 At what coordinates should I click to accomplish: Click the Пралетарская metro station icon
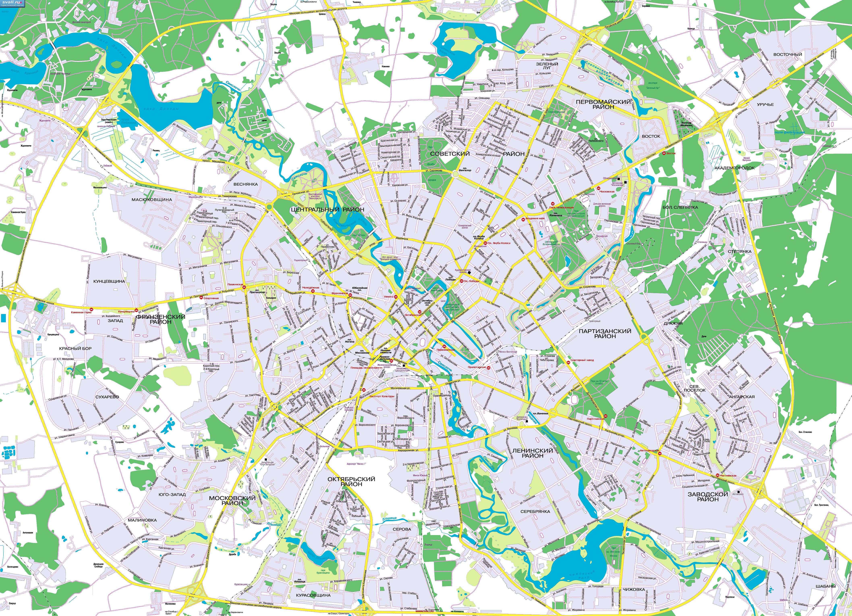[x=488, y=368]
